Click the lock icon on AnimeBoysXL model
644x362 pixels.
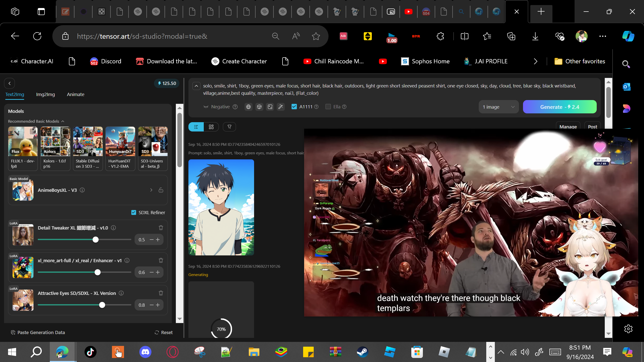pyautogui.click(x=161, y=190)
